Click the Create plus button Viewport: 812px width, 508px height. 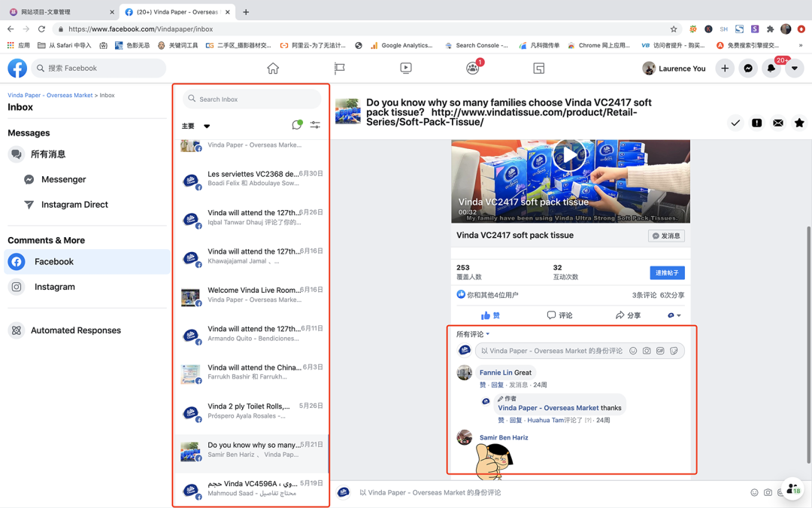[725, 68]
